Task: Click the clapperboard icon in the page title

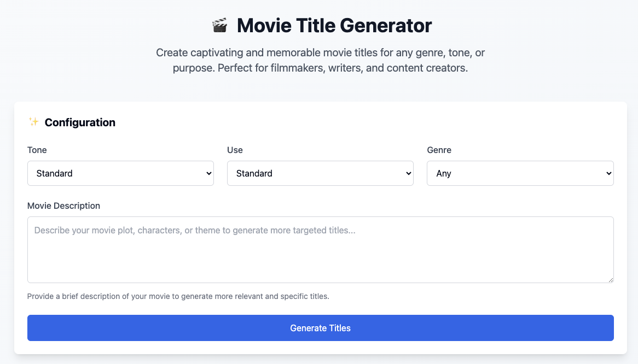Action: pos(220,25)
